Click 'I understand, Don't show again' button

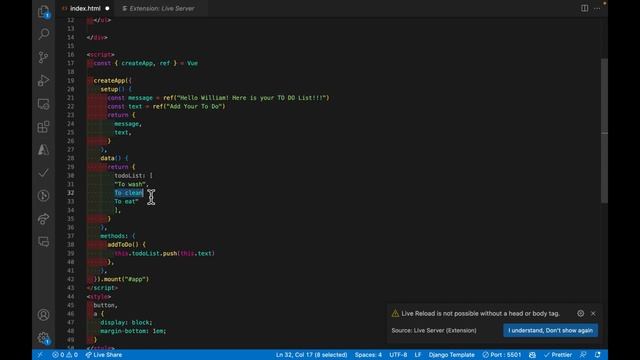550,330
